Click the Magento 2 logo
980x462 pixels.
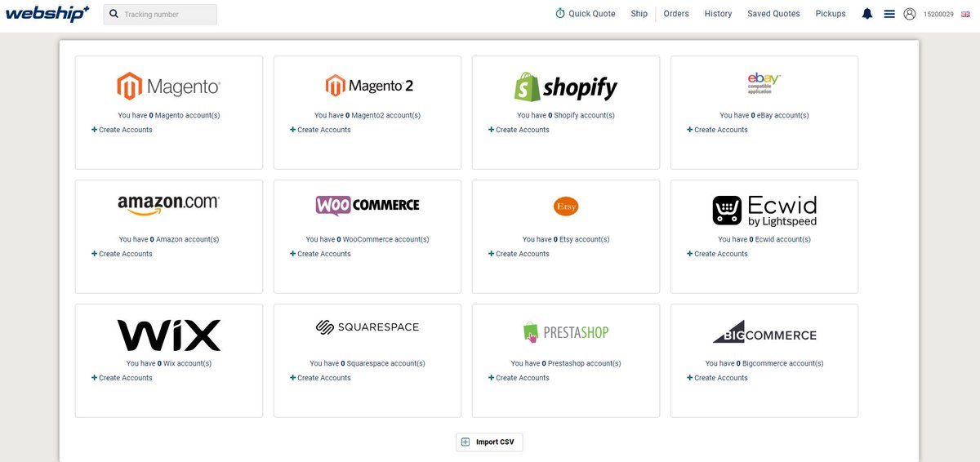tap(367, 86)
